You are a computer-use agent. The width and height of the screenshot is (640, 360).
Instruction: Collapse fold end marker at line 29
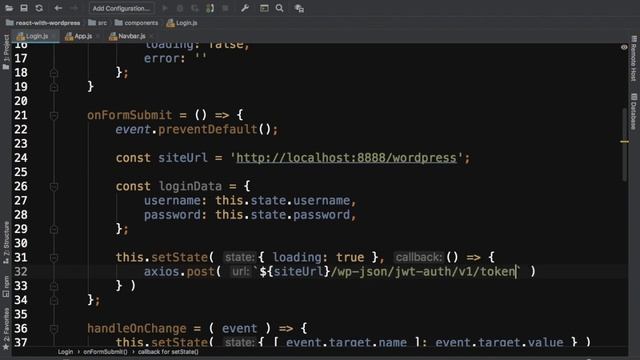coord(54,229)
